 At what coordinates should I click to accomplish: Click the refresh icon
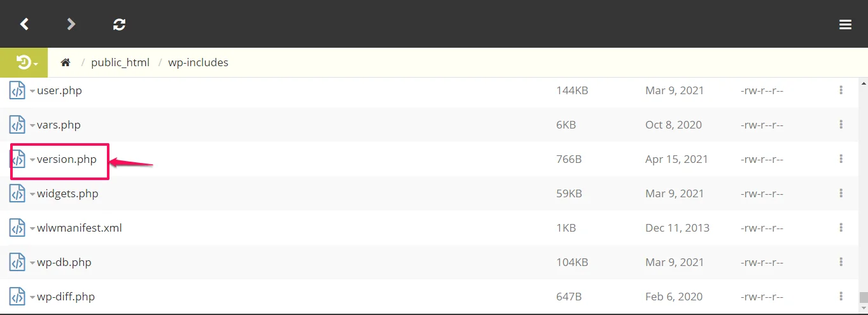[x=119, y=24]
